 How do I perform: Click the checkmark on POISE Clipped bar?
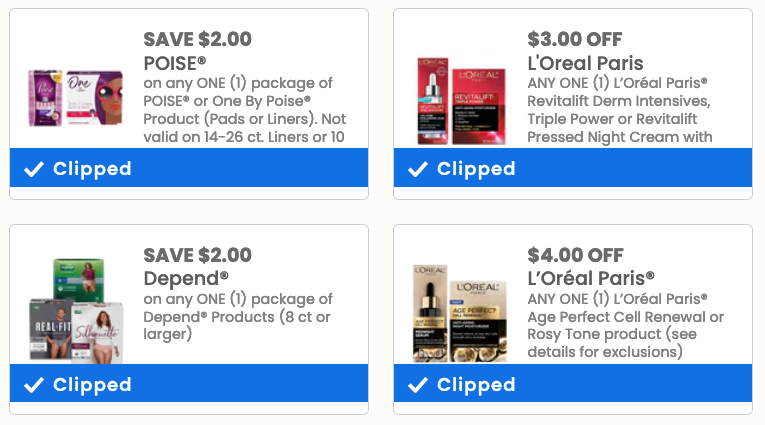pos(34,169)
